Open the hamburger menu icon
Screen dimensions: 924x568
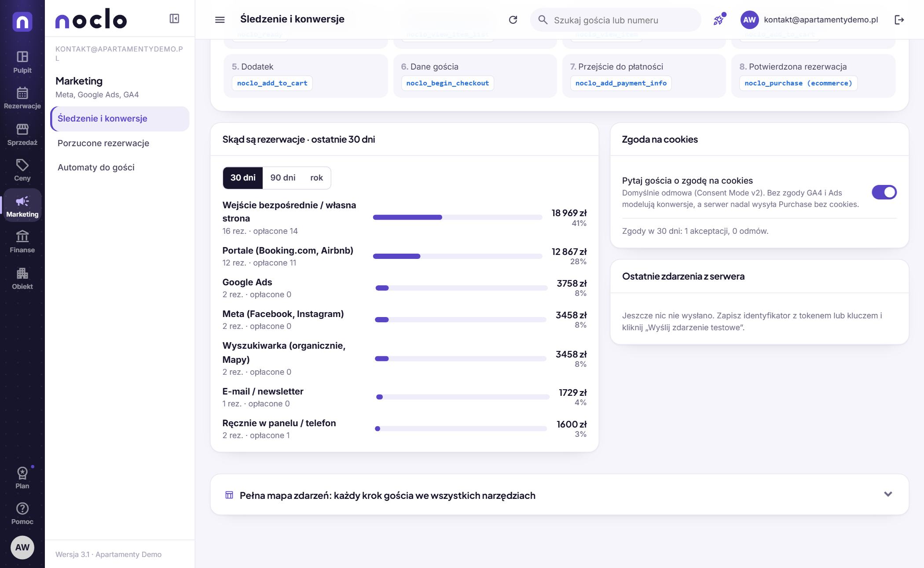point(220,20)
